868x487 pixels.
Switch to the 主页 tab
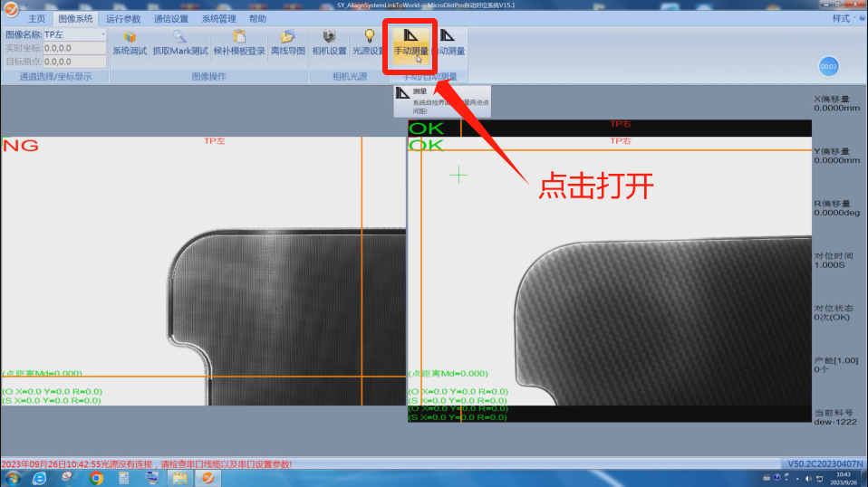tap(36, 18)
